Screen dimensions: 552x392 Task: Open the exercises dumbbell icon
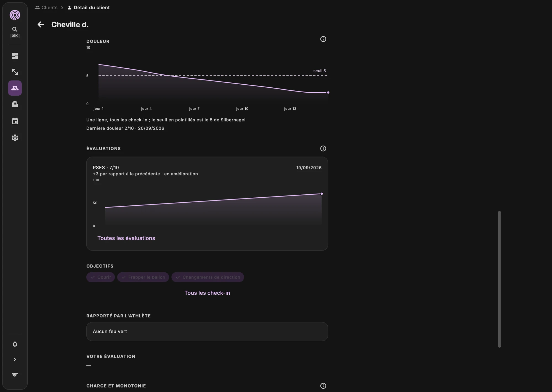click(15, 72)
